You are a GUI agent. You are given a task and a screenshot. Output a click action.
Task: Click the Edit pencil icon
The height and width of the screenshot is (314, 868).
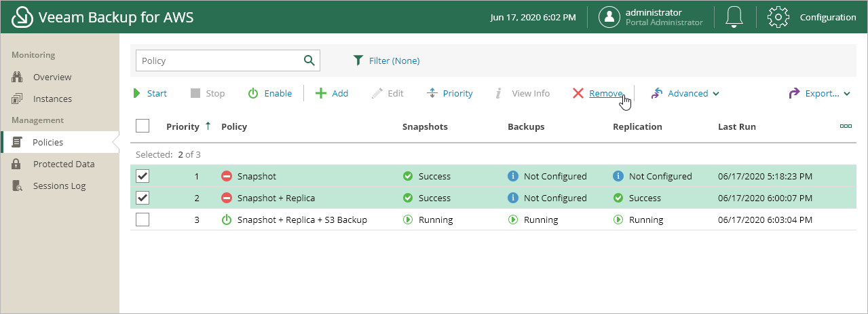pyautogui.click(x=377, y=93)
